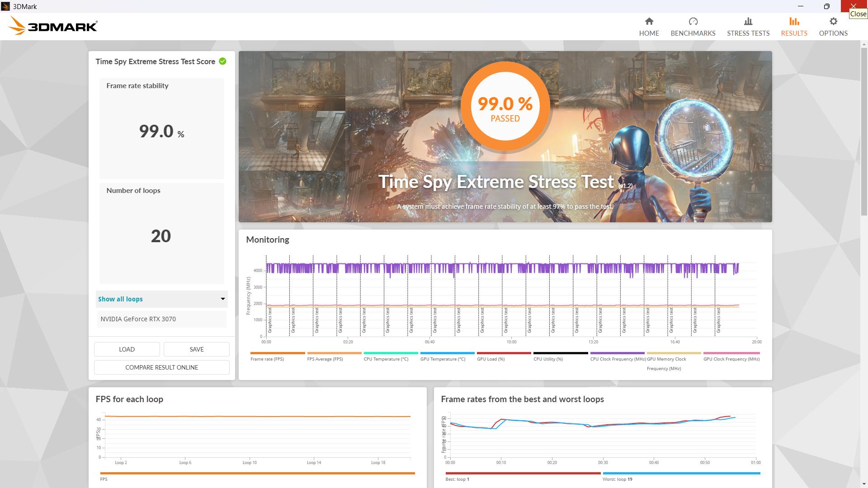Viewport: 868px width, 488px height.
Task: Click the NVIDIA GeForce RTX 3070 entry
Action: coord(161,319)
